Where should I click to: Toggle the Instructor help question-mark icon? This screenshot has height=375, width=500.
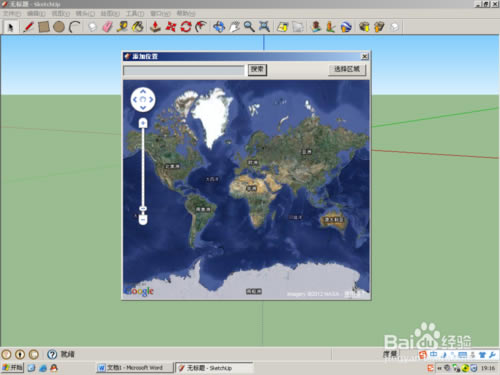click(x=52, y=354)
